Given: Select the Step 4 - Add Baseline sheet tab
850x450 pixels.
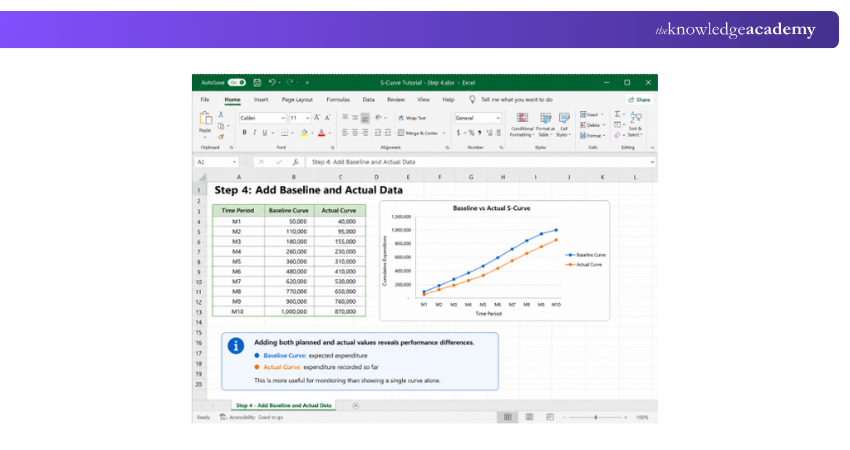Looking at the screenshot, I should [284, 406].
